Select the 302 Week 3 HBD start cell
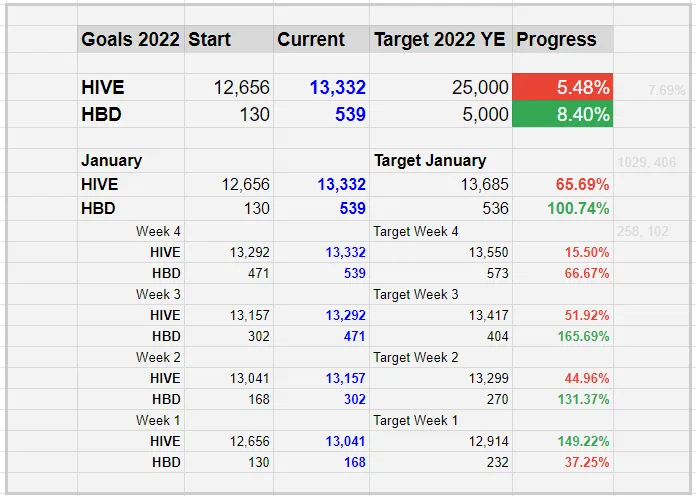 (x=229, y=336)
